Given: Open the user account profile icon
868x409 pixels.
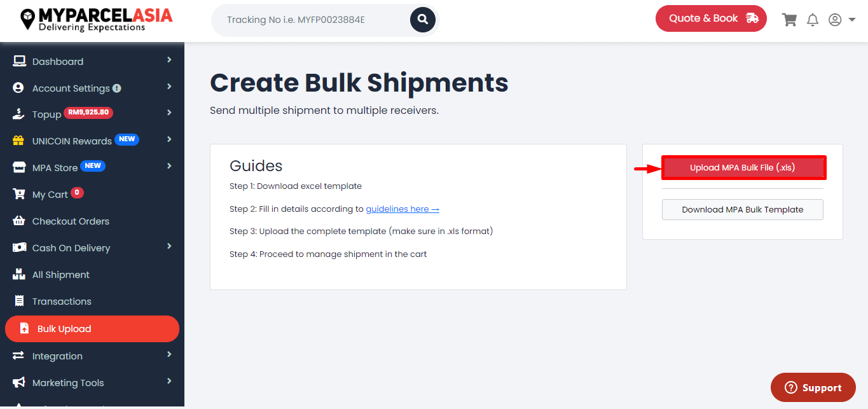Looking at the screenshot, I should [835, 20].
